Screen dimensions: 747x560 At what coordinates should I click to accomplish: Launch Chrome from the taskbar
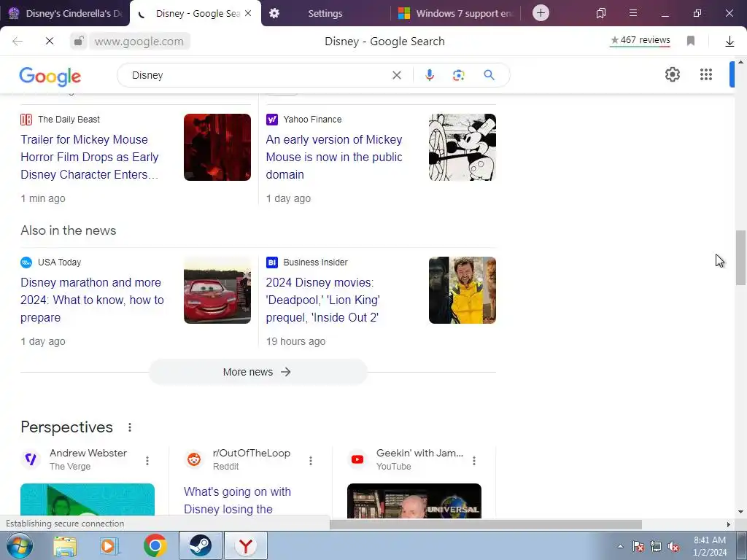click(x=155, y=545)
